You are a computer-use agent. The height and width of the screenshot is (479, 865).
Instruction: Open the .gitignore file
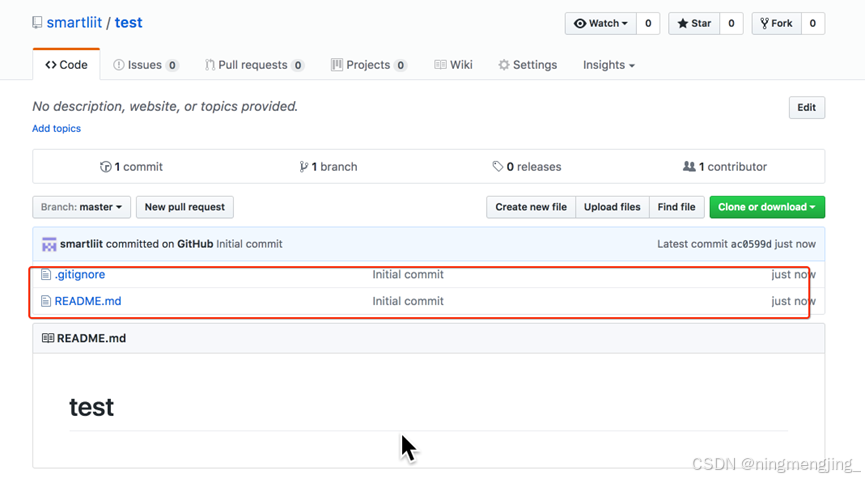point(80,274)
